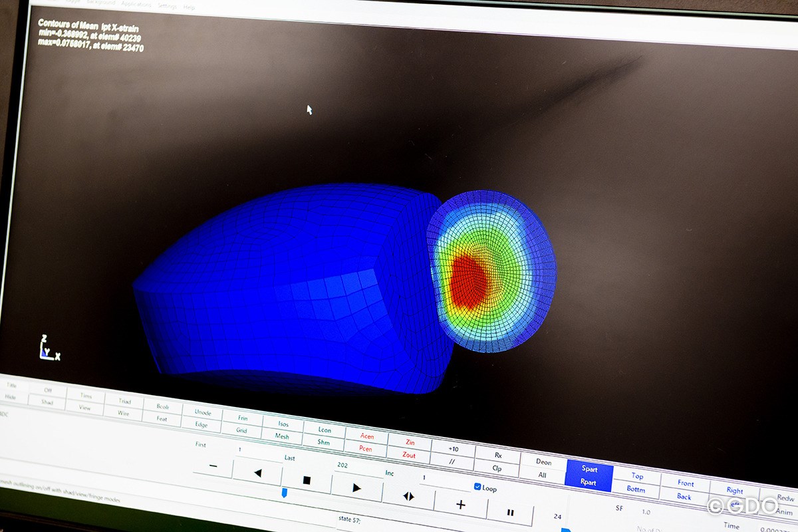Viewport: 798px width, 532px height.
Task: Click the plus step-forward state button
Action: pyautogui.click(x=460, y=504)
